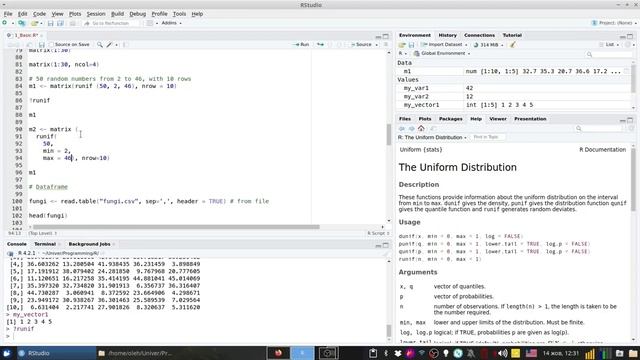The height and width of the screenshot is (360, 640).
Task: Open Firefox from the taskbar
Action: pyautogui.click(x=278, y=353)
